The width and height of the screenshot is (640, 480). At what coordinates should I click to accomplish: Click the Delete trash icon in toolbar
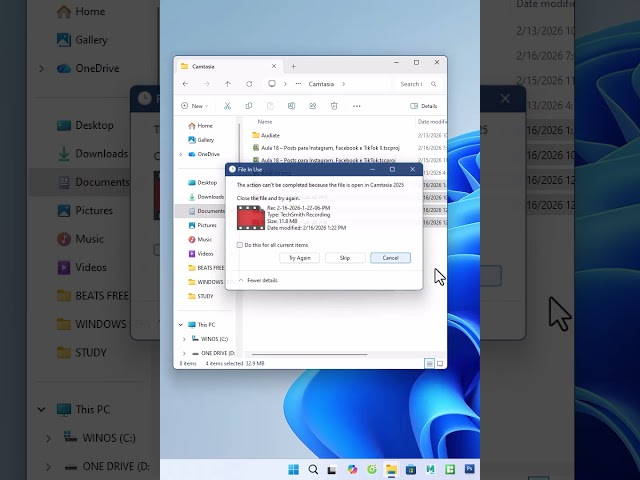334,106
